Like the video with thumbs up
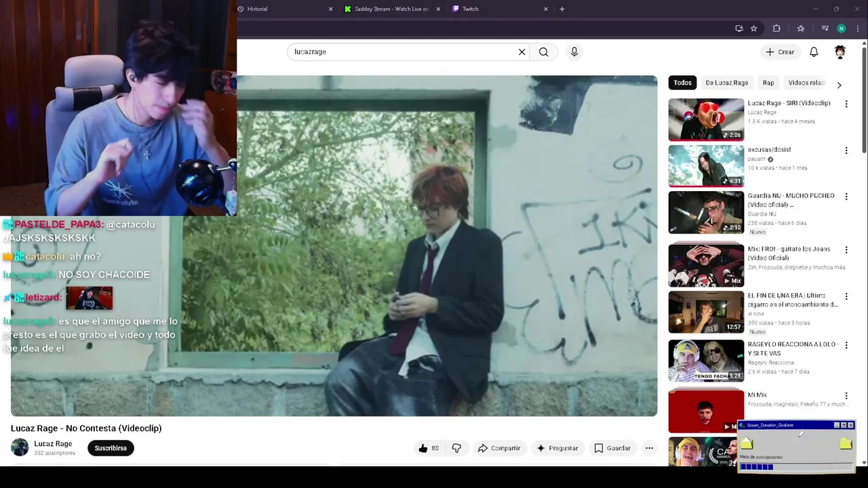Image resolution: width=868 pixels, height=488 pixels. pos(428,448)
